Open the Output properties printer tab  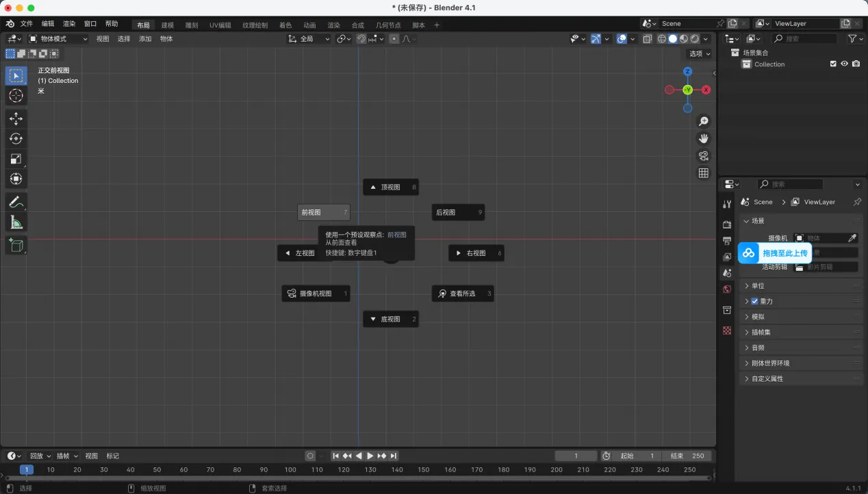coord(727,241)
